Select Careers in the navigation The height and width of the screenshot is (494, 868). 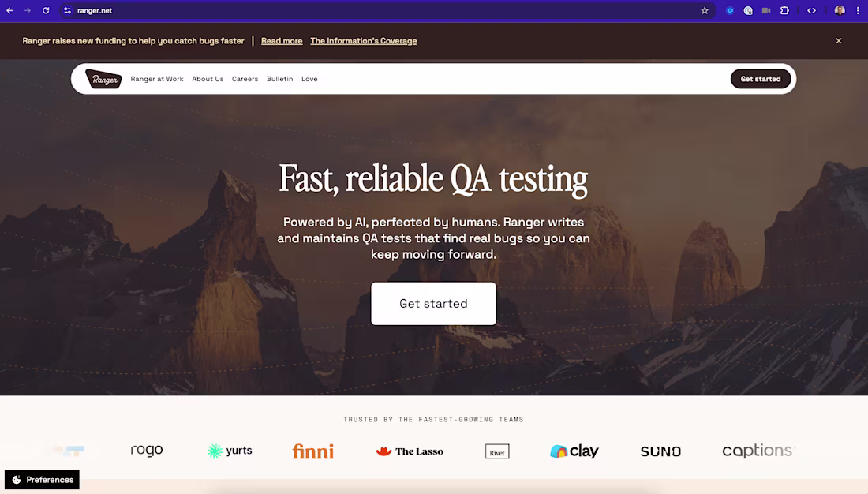click(245, 79)
